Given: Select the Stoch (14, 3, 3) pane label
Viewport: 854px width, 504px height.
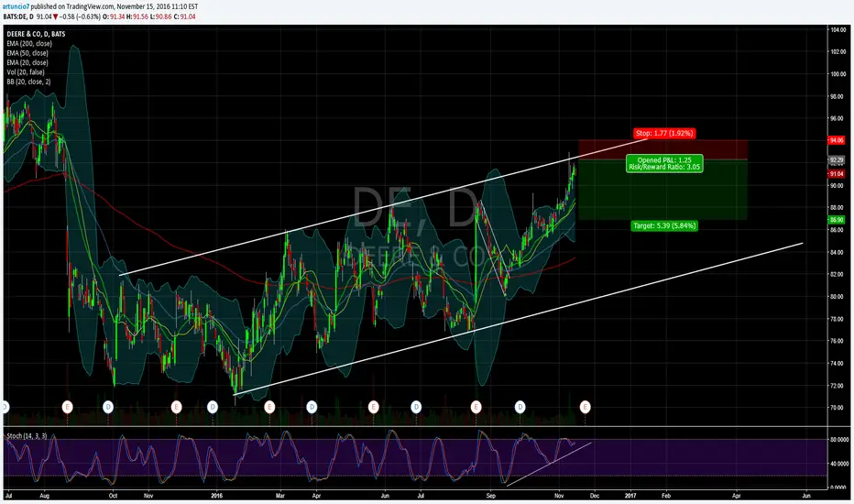Looking at the screenshot, I should coord(27,436).
